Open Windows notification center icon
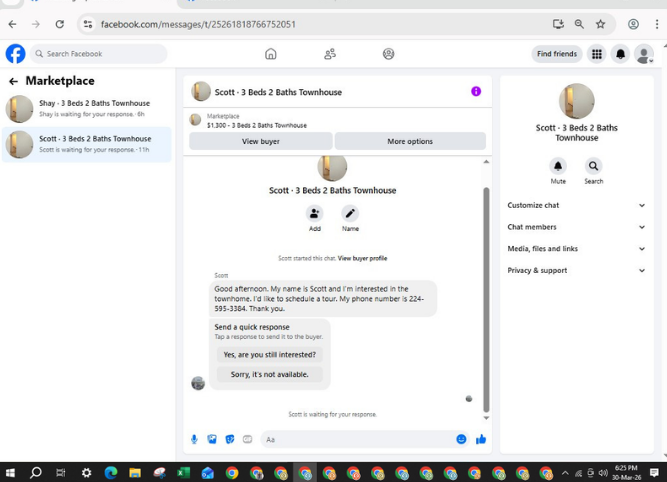This screenshot has width=667, height=482. pyautogui.click(x=654, y=472)
